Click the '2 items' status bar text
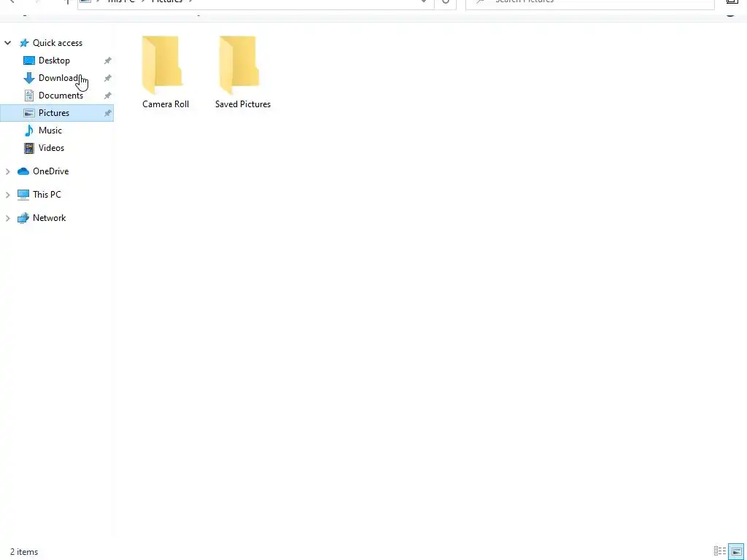Viewport: 747px width, 560px height. (x=24, y=552)
